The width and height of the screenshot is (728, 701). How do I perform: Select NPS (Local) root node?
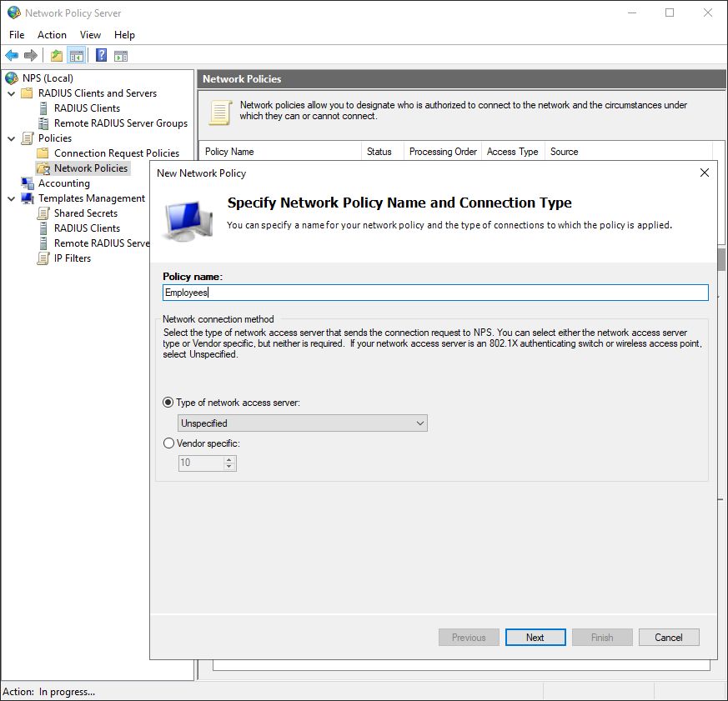click(48, 78)
